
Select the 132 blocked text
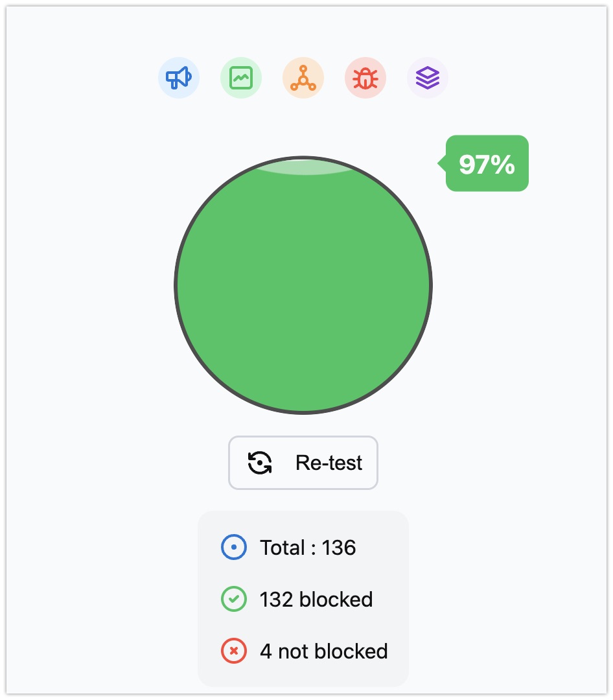tap(316, 599)
